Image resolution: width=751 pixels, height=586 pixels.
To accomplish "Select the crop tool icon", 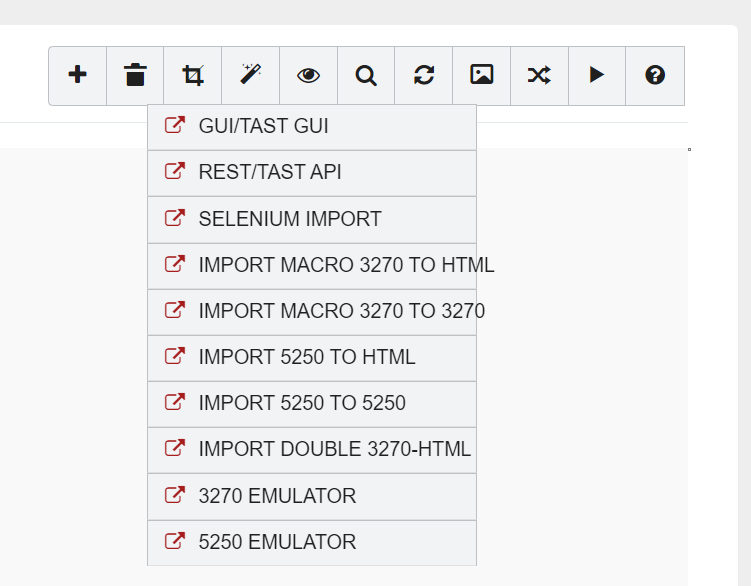I will [193, 75].
